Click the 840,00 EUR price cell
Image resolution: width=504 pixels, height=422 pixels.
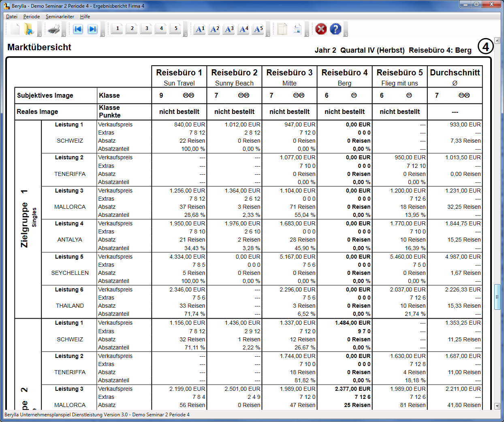190,124
